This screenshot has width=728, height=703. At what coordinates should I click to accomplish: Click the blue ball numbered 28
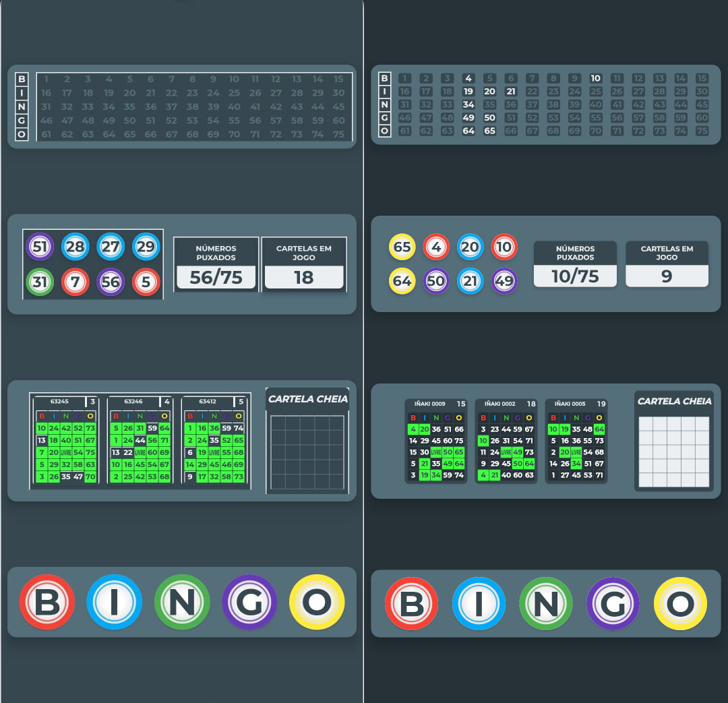[75, 246]
